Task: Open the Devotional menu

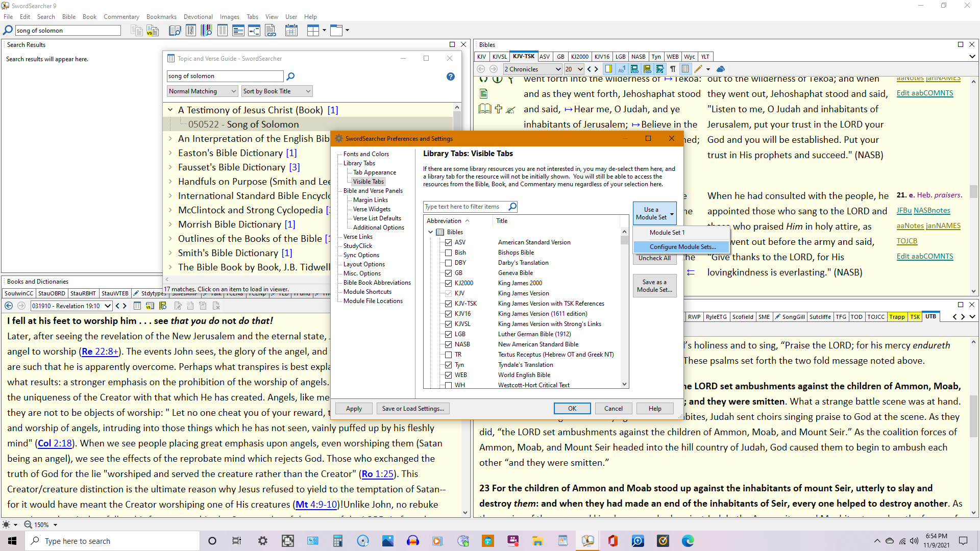Action: (x=199, y=17)
